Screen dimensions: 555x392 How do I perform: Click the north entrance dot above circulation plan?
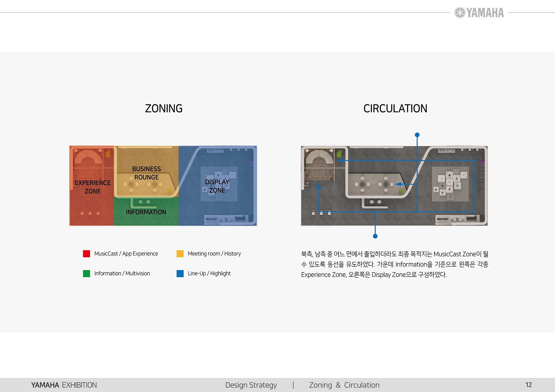417,135
